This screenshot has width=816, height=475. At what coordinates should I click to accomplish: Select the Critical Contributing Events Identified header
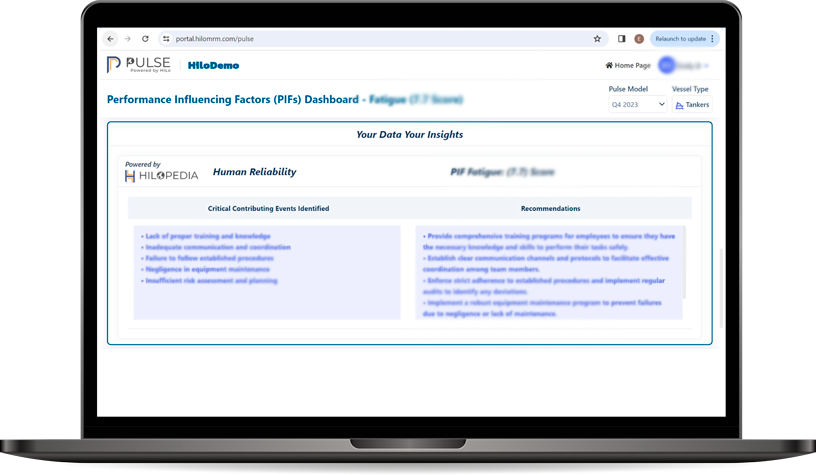[x=268, y=209]
